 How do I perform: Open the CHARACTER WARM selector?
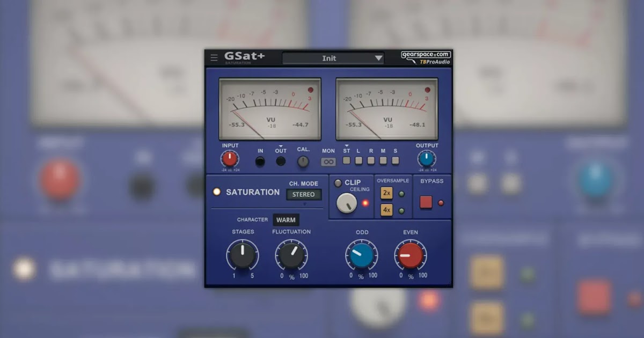point(286,219)
